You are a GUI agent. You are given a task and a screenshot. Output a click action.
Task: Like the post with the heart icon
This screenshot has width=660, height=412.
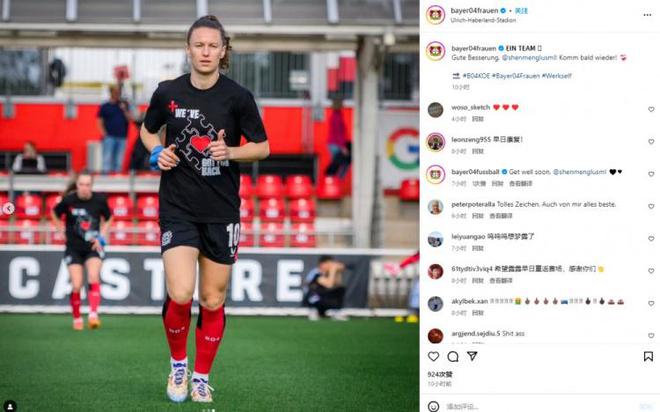[x=433, y=356]
